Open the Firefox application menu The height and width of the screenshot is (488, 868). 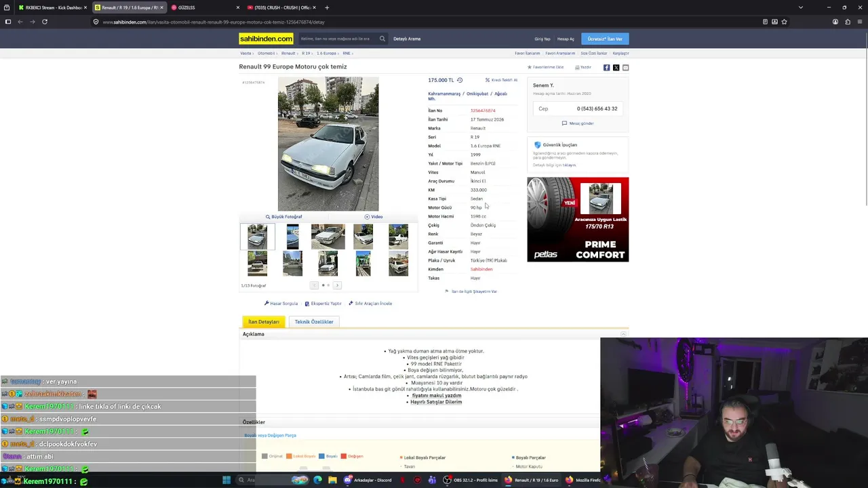click(859, 22)
